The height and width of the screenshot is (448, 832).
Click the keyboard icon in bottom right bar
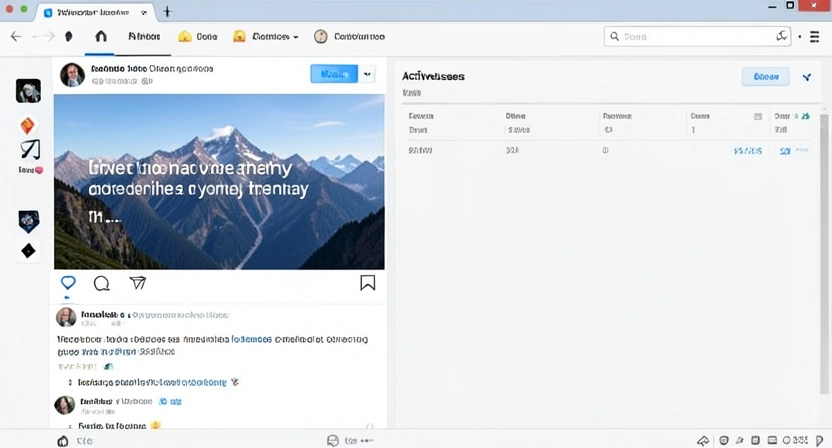pos(772,441)
